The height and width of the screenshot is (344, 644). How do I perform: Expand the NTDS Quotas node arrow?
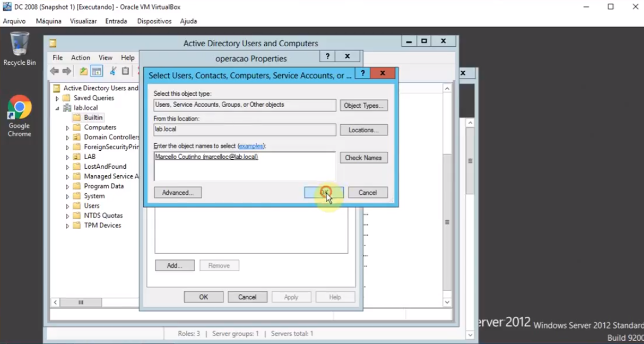[68, 216]
